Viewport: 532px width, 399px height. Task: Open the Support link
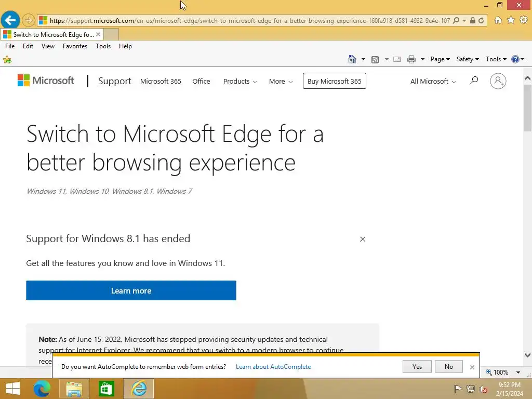coord(114,81)
